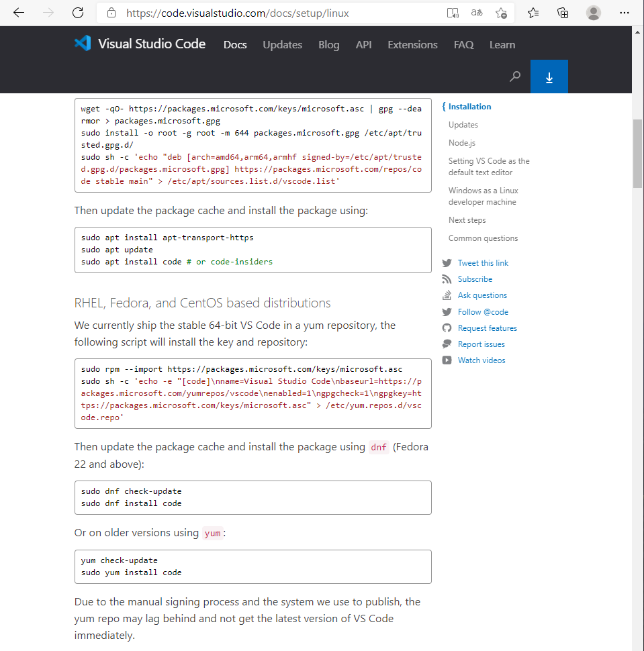Screen dimensions: 644x651
Task: Click the 'sudo yum install code' line
Action: click(x=132, y=572)
